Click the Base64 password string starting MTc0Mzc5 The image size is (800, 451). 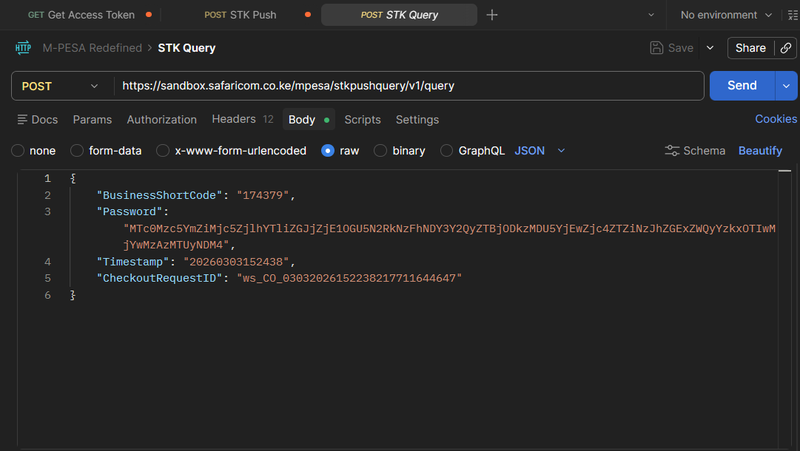click(x=449, y=237)
